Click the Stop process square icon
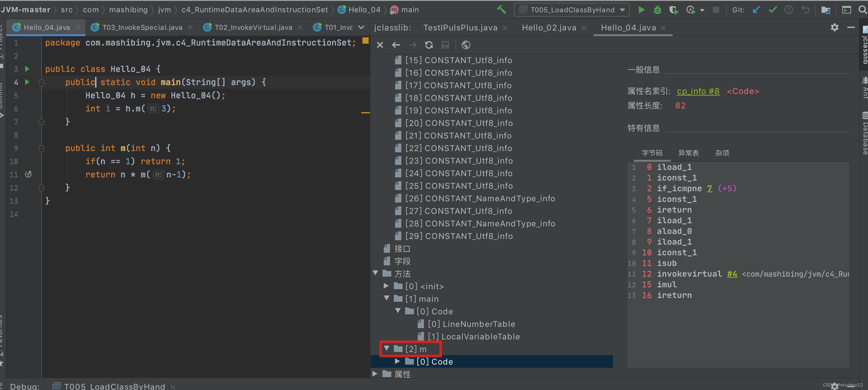This screenshot has width=868, height=390. 716,10
